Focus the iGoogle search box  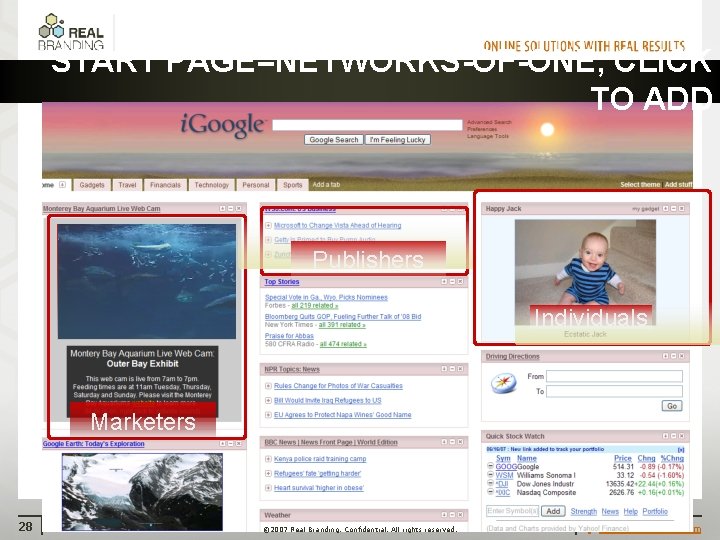click(367, 125)
